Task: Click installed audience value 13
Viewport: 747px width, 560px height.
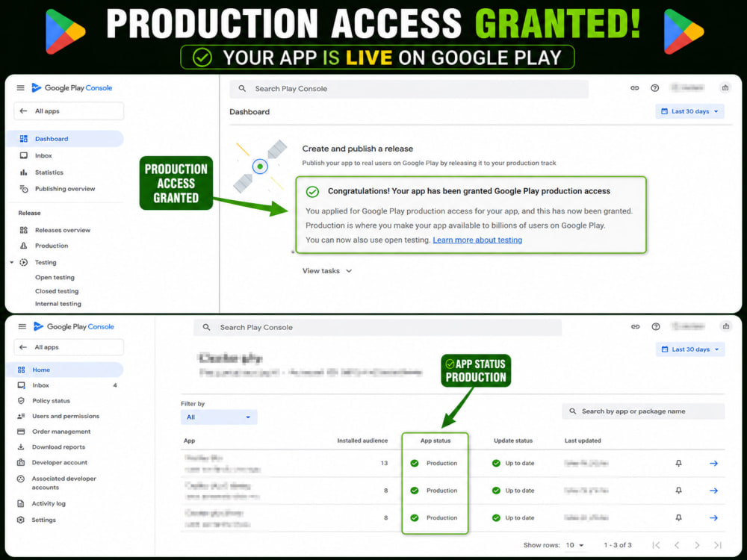Action: (384, 463)
